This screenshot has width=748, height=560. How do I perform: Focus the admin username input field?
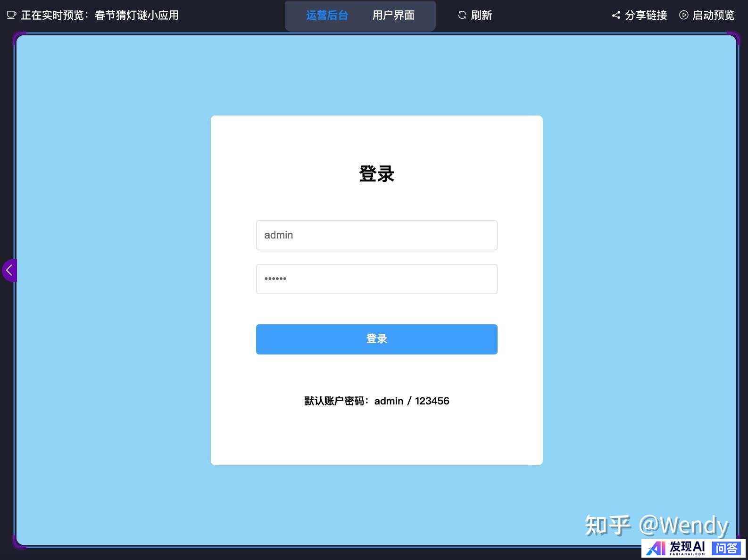tap(376, 235)
